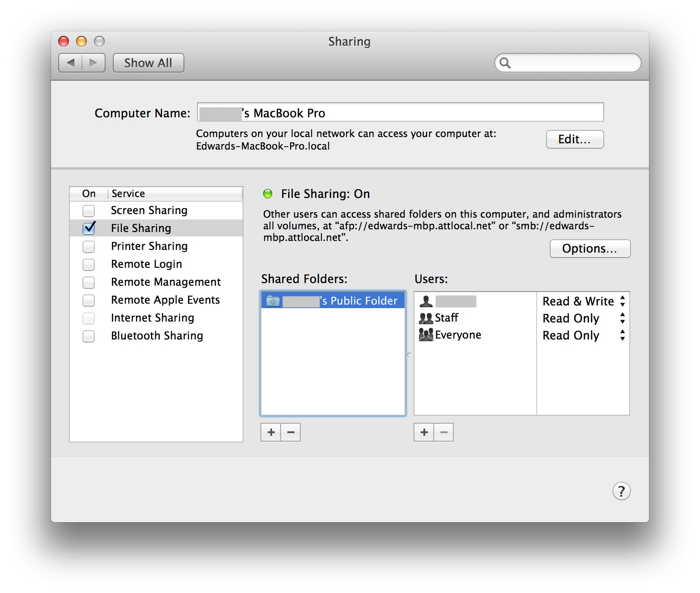Select Remote Management in service list
700x593 pixels.
click(x=156, y=282)
